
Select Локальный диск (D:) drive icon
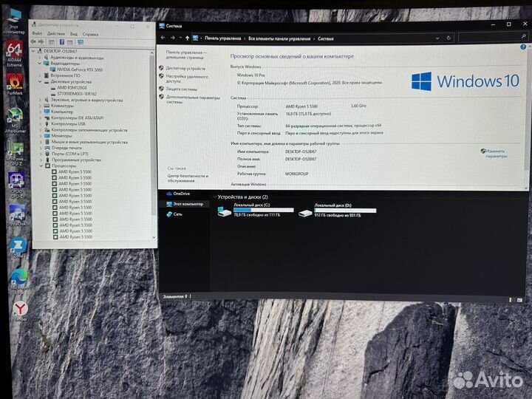click(305, 213)
